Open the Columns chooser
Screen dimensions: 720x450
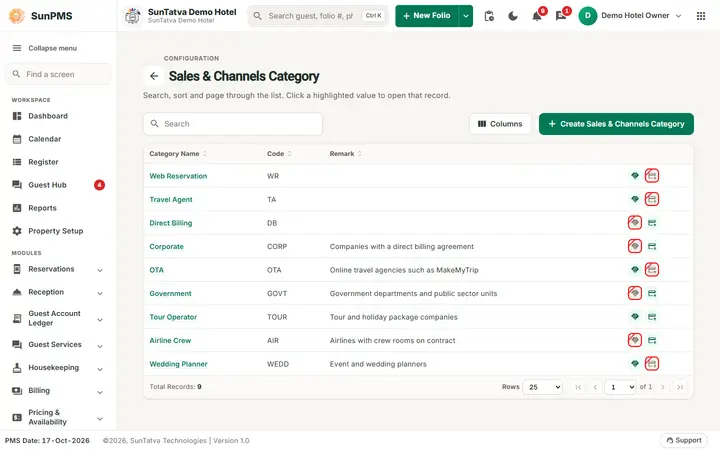click(x=500, y=124)
